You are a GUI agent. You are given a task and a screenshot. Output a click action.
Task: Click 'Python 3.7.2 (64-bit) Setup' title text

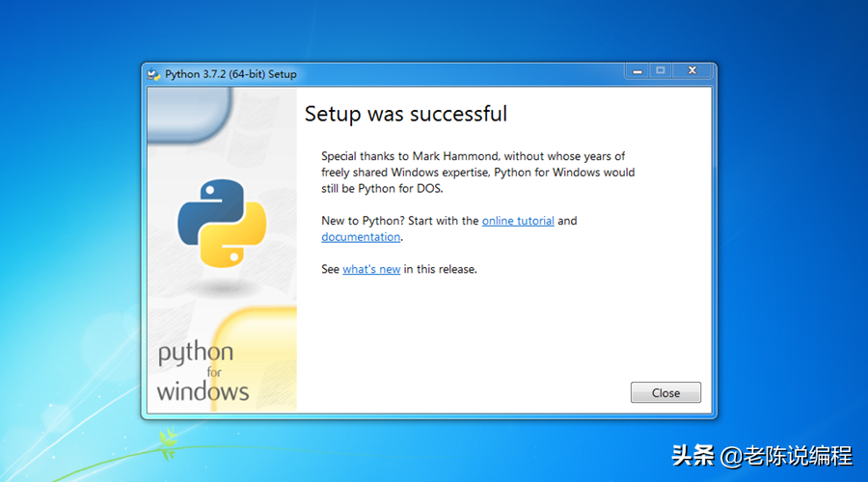231,74
